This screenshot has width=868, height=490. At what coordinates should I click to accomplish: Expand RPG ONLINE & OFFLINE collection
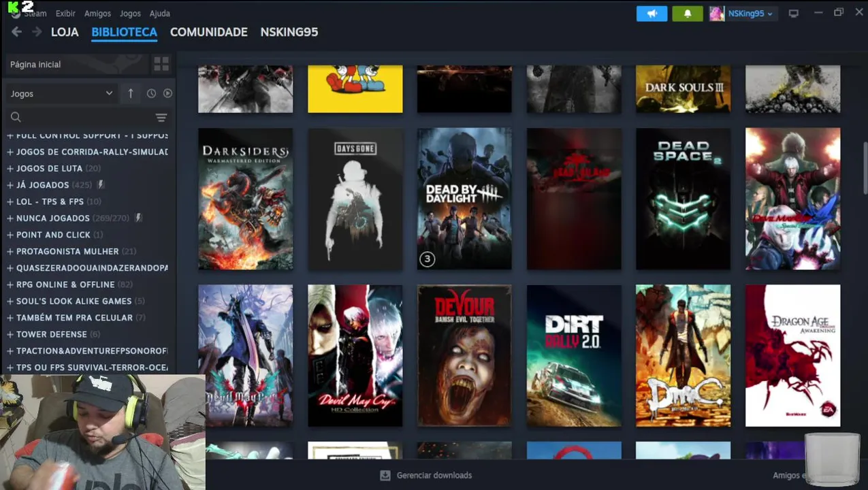(x=10, y=284)
